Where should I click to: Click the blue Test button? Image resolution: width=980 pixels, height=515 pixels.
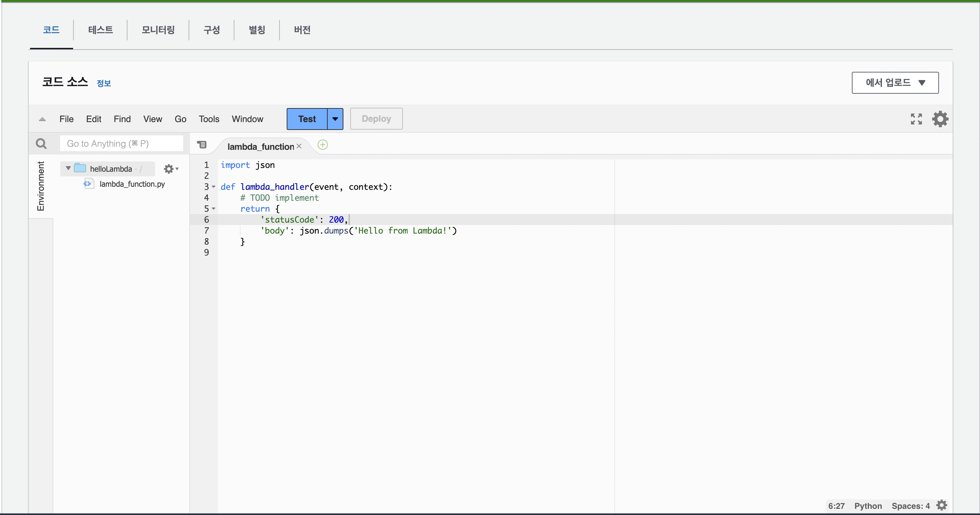coord(307,119)
